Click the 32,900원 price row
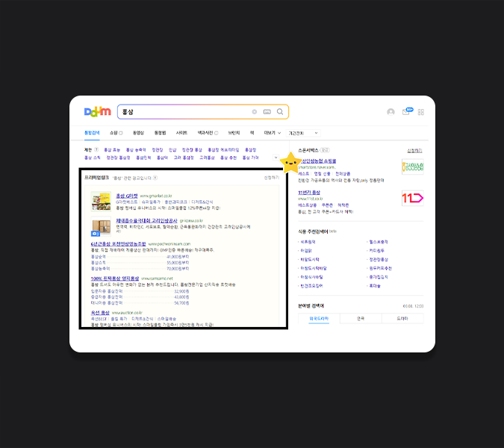 pyautogui.click(x=140, y=291)
